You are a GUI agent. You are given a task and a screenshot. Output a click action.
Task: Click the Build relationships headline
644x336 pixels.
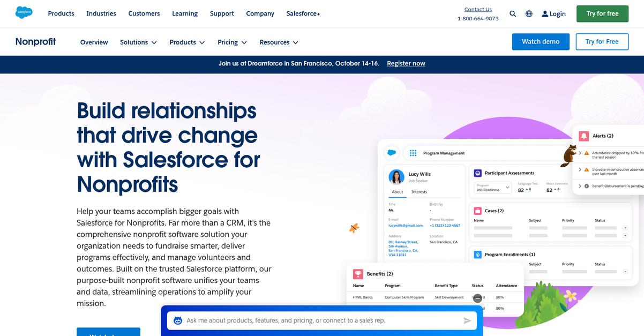168,147
